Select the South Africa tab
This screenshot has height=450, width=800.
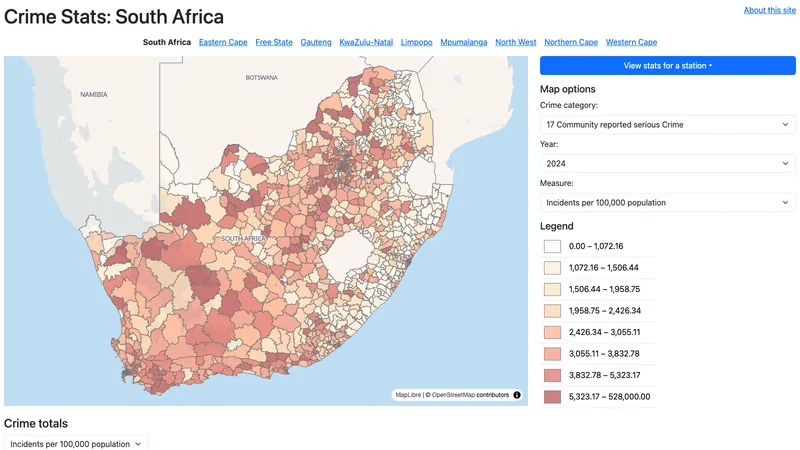167,42
